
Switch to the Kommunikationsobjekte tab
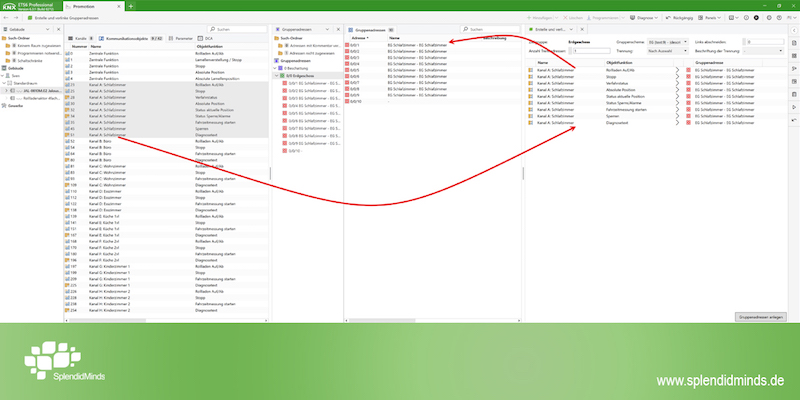127,37
